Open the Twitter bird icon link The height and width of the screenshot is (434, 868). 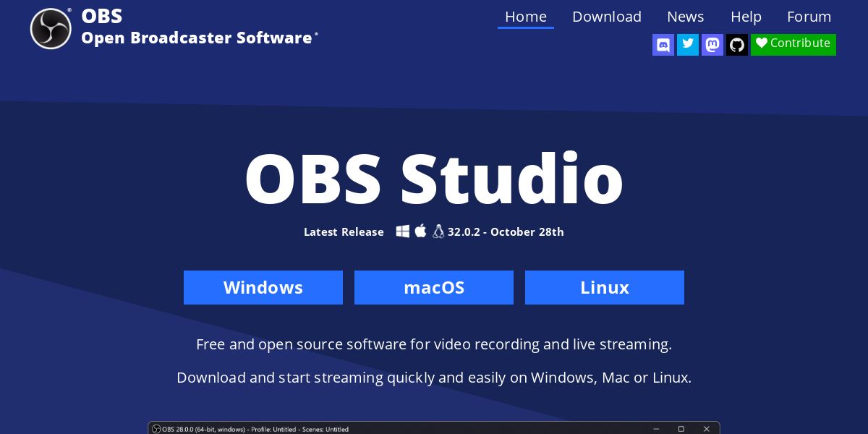click(x=688, y=45)
